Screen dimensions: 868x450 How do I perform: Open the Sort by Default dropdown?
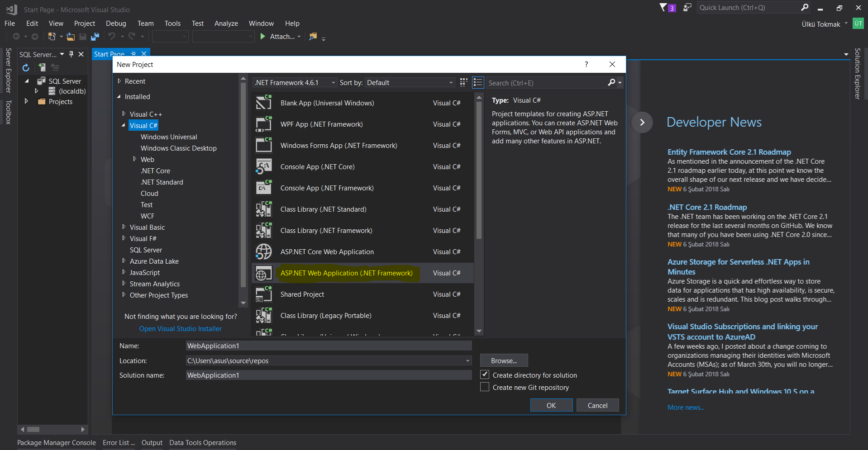(x=410, y=82)
